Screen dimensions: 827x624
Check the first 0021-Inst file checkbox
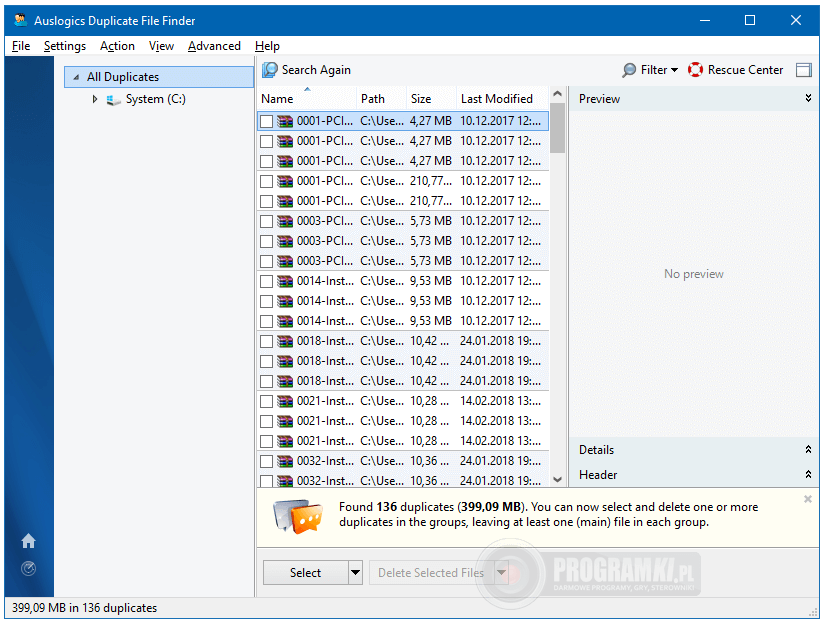[267, 402]
